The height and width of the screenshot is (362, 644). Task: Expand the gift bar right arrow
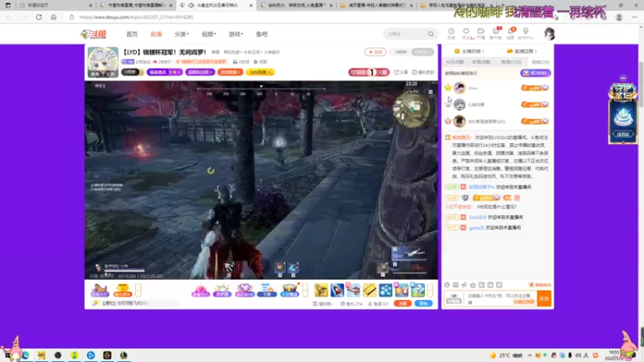[430, 290]
